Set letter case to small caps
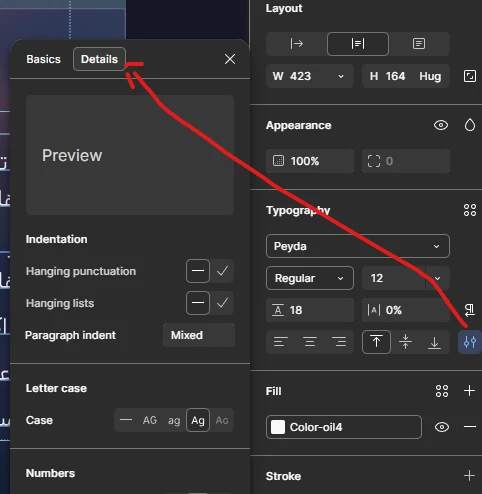The width and height of the screenshot is (482, 494). (x=222, y=420)
